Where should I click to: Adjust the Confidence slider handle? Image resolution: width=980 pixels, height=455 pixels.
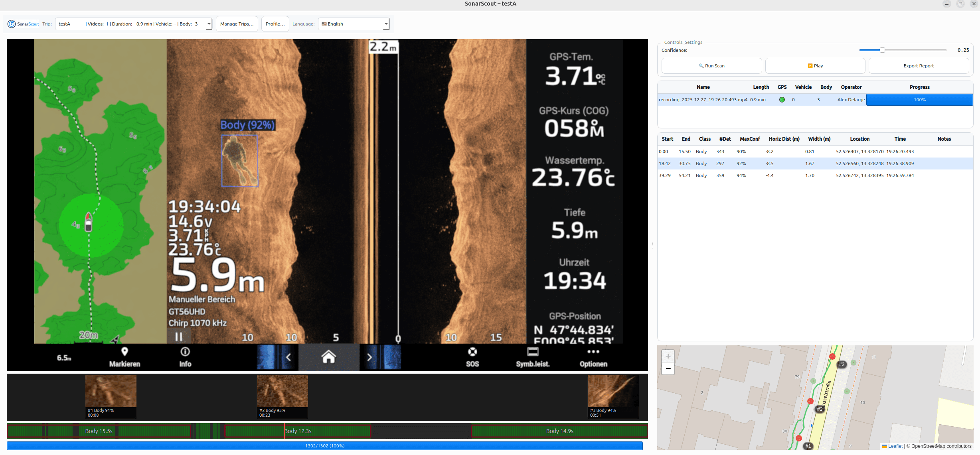882,50
